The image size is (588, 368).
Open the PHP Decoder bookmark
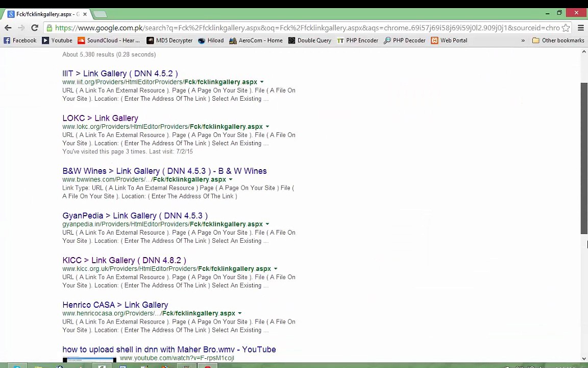404,40
